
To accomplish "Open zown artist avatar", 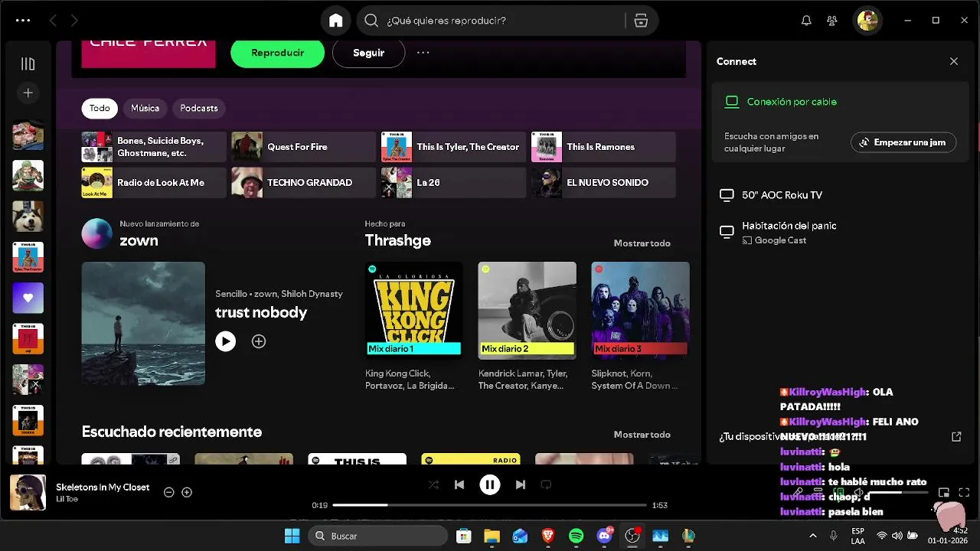I will pyautogui.click(x=97, y=233).
